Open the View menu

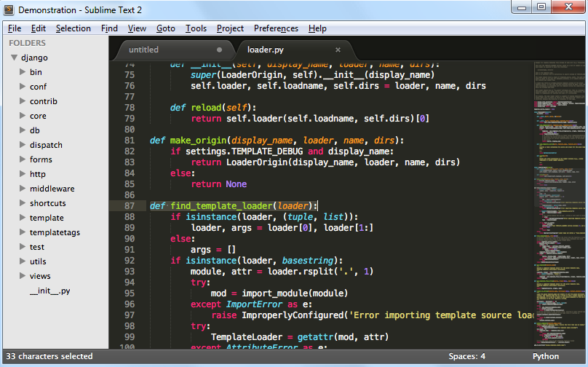pos(137,28)
